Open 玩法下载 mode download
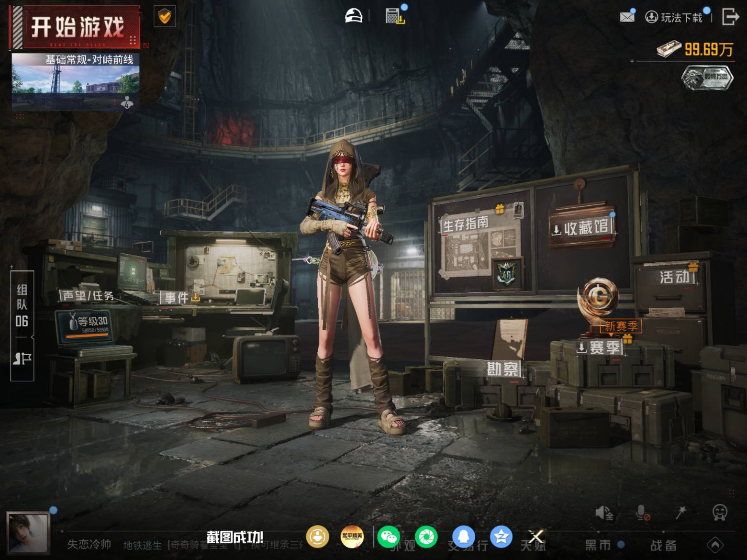The width and height of the screenshot is (747, 560). pos(675,18)
